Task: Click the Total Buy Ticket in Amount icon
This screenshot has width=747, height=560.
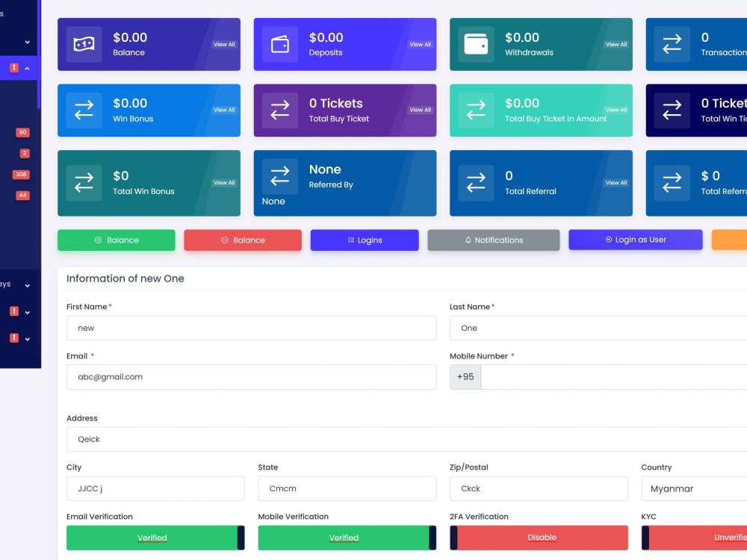Action: [476, 111]
